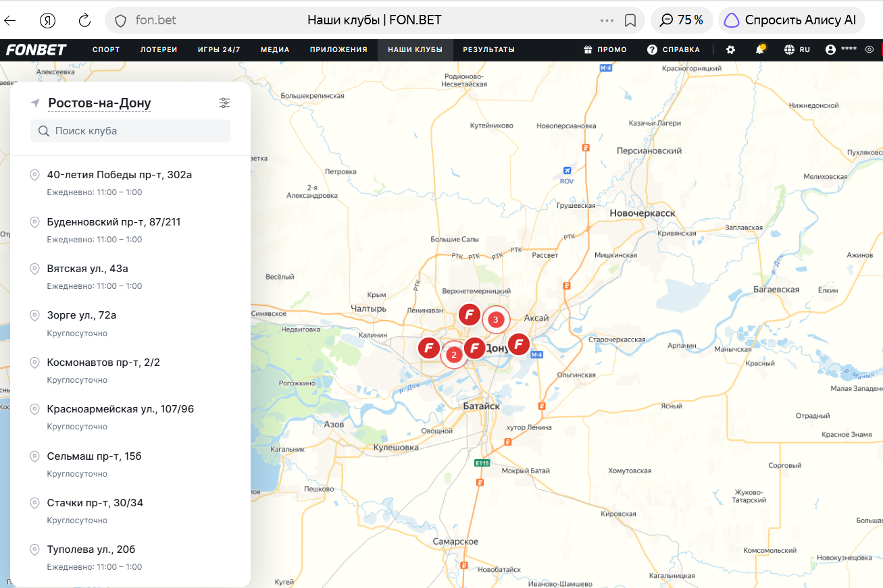
Task: Click the F club marker near Аксай
Action: point(519,345)
